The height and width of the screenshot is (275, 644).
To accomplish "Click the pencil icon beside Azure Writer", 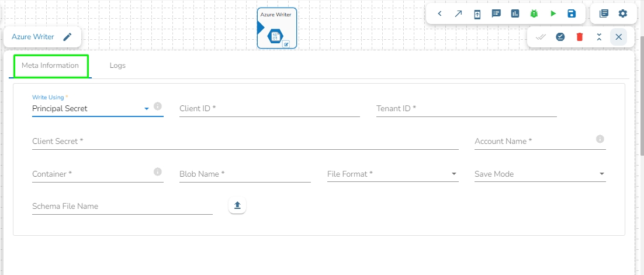I will click(x=68, y=37).
